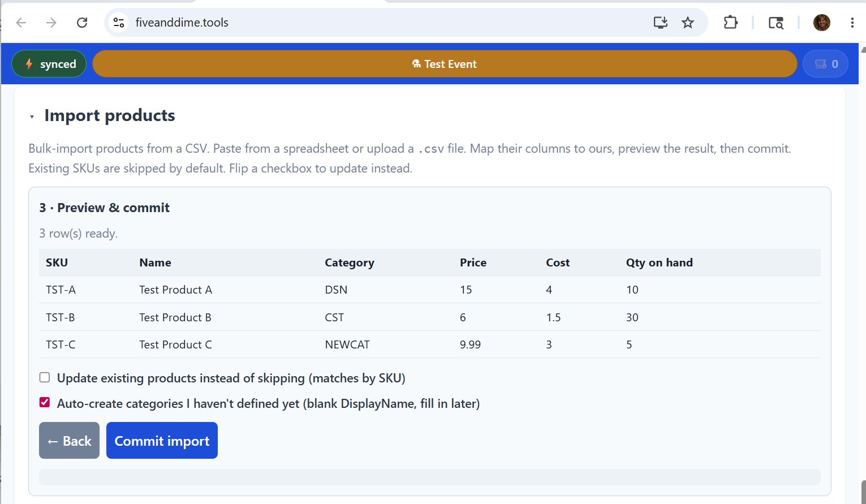Click the NEWCAT category cell
This screenshot has width=866, height=504.
point(347,344)
